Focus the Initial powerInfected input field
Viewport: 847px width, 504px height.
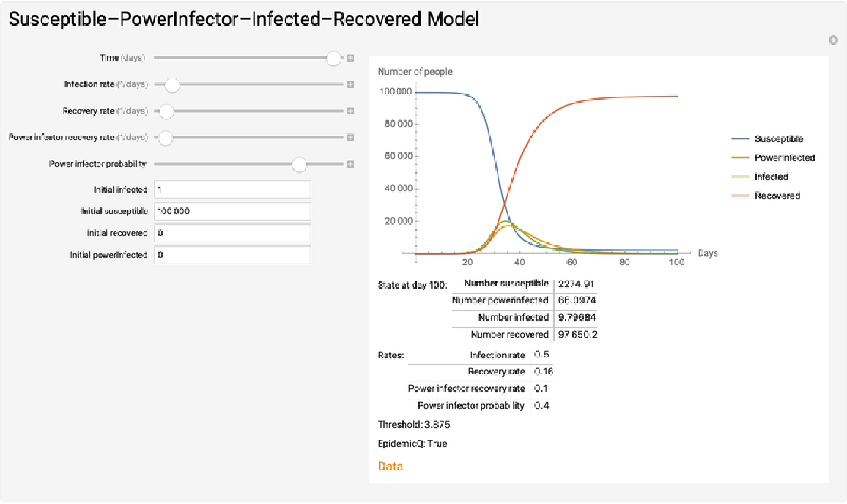(232, 255)
